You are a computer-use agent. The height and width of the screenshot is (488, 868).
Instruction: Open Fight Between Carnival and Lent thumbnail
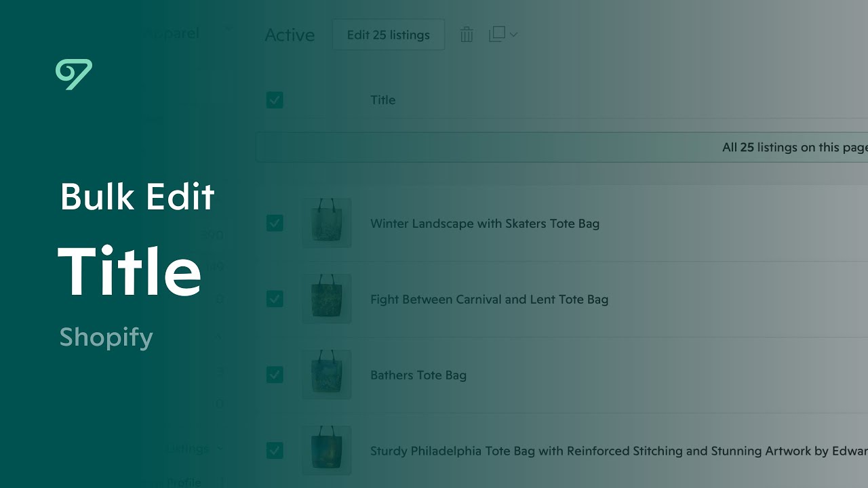(327, 299)
